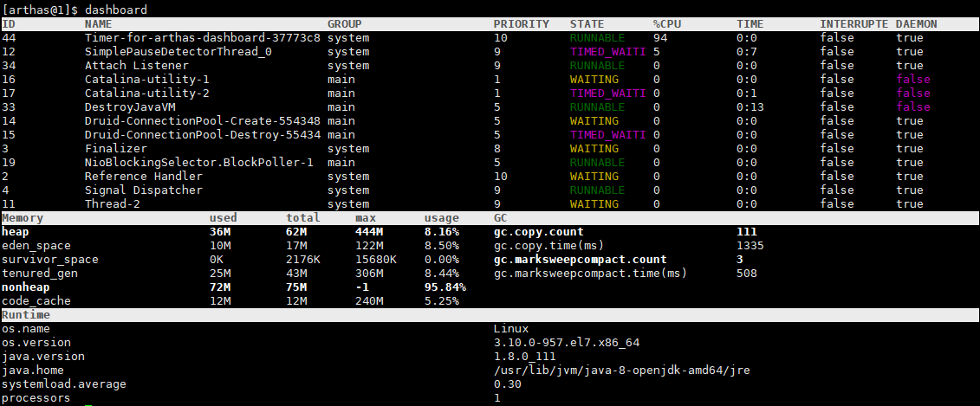Click the gc.marksweepcompact.time(ms) entry
Viewport: 980px width, 406px height.
(591, 274)
